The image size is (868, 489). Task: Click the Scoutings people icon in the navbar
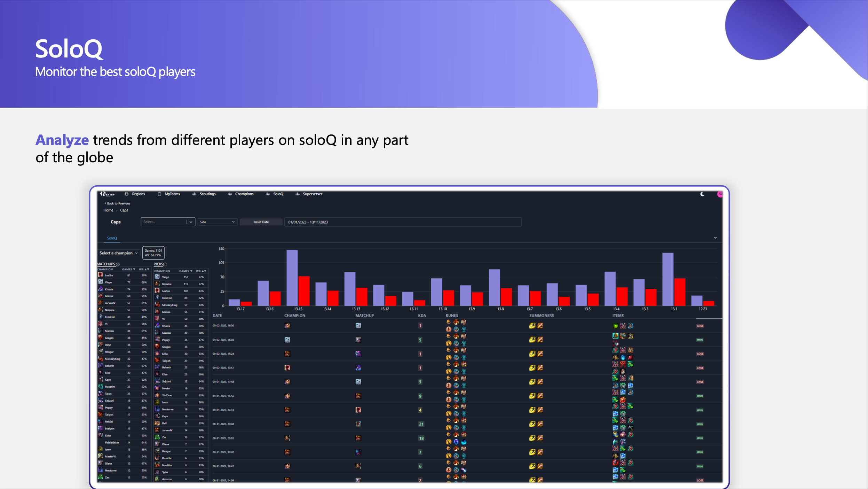194,194
